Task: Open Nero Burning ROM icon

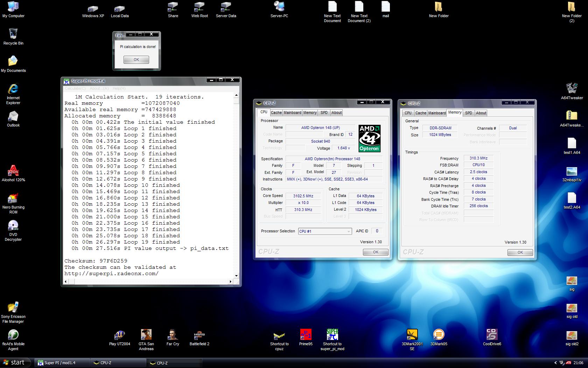Action: point(13,203)
